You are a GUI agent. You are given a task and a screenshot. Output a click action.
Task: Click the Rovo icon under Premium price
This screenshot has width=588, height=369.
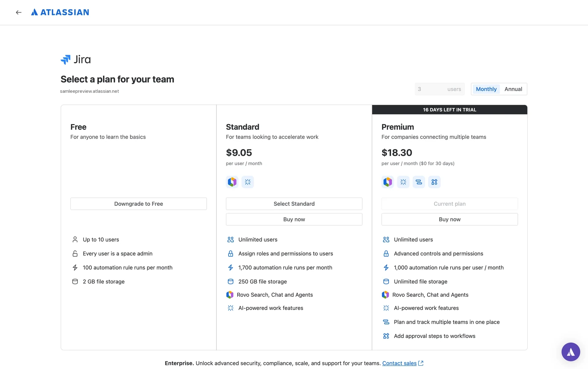[388, 182]
